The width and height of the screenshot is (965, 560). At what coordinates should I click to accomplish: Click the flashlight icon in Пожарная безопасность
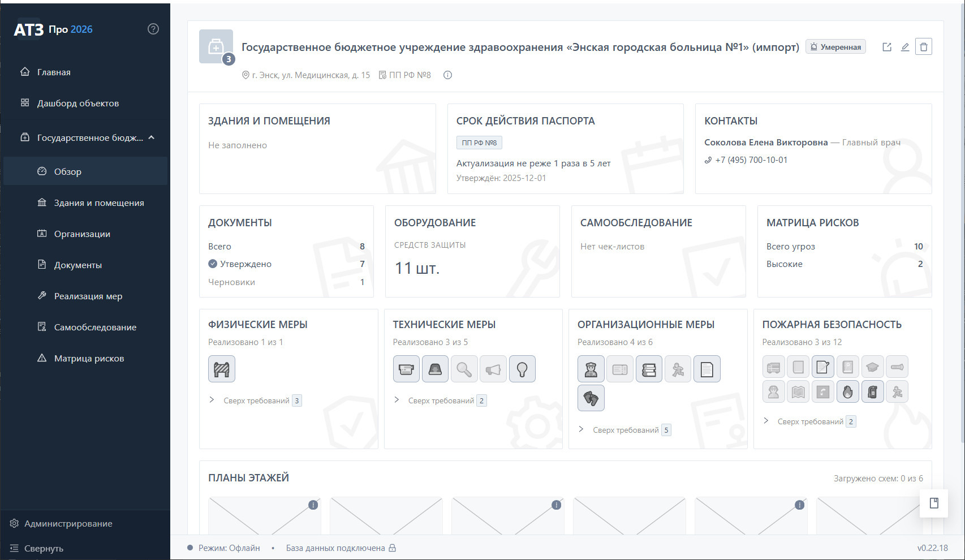[897, 367]
